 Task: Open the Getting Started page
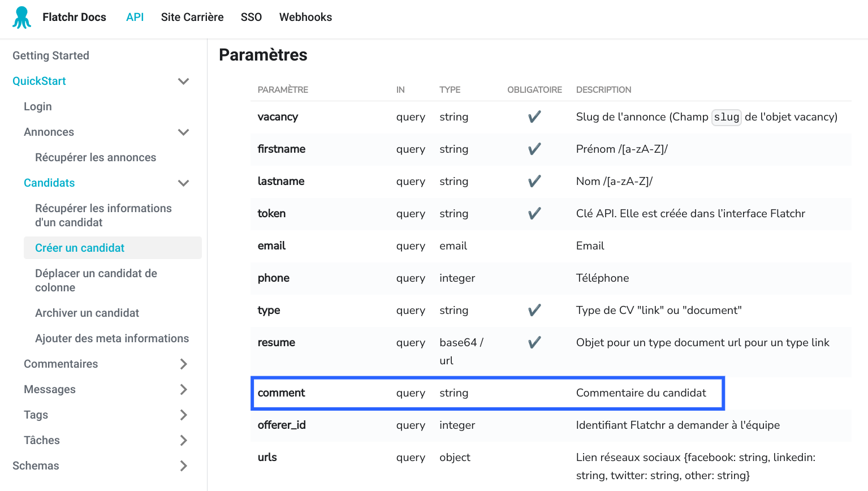pos(50,55)
